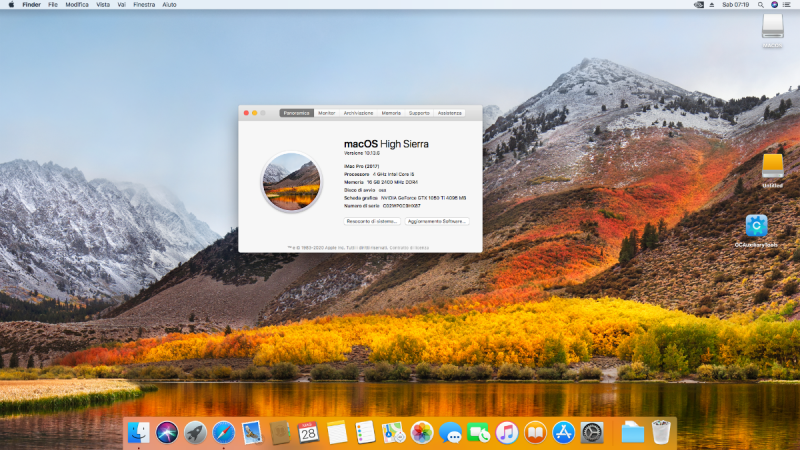
Task: Open the NVIDIA menu bar icon
Action: click(698, 5)
